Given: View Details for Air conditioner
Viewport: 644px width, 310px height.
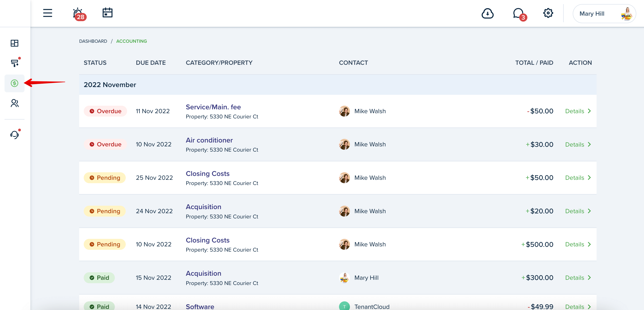Looking at the screenshot, I should click(578, 145).
